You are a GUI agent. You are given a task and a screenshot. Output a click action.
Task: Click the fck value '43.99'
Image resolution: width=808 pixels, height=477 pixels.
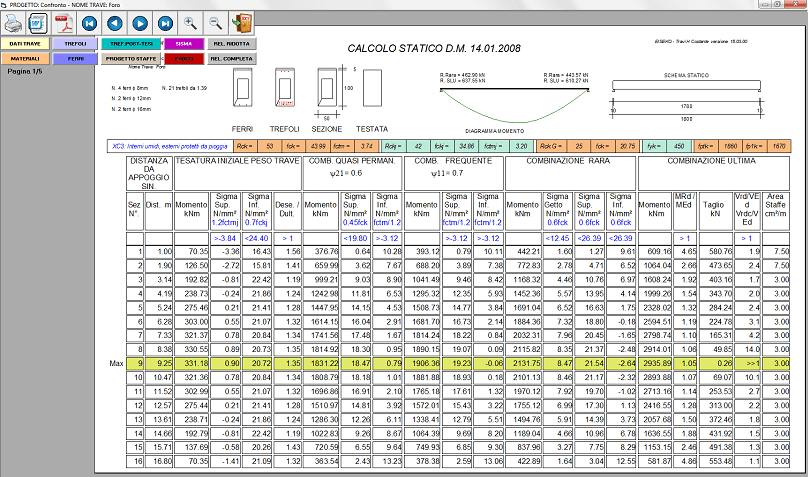(x=320, y=146)
